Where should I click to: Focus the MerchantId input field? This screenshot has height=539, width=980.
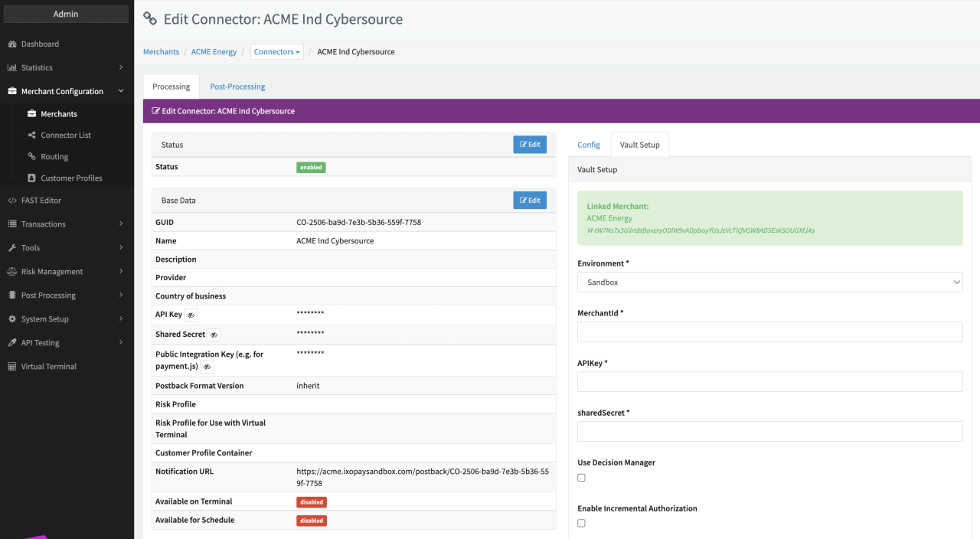[769, 332]
